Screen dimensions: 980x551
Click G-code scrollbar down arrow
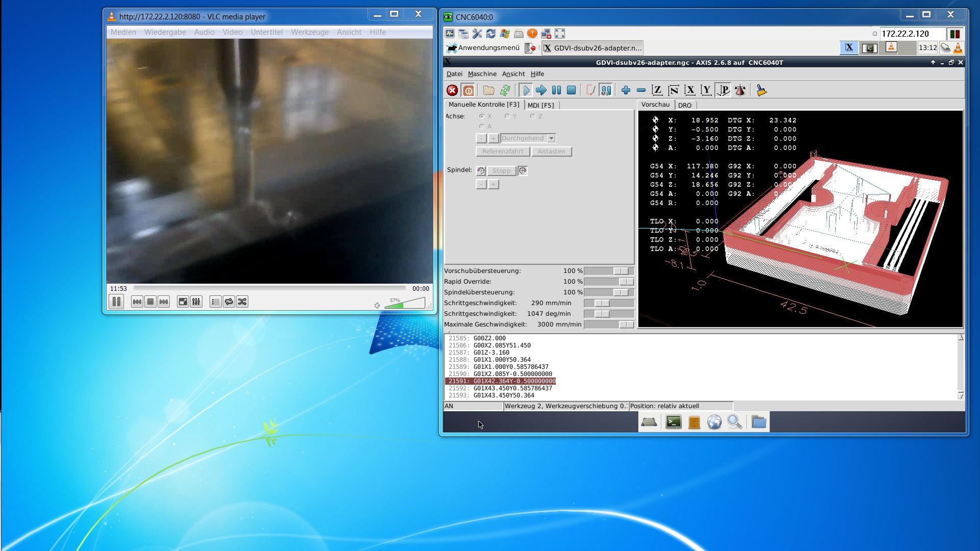click(961, 396)
